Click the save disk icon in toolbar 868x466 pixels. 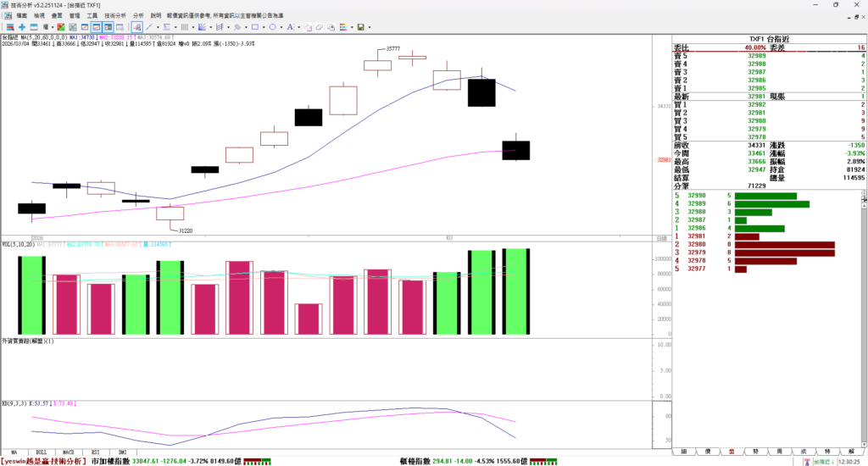click(361, 27)
